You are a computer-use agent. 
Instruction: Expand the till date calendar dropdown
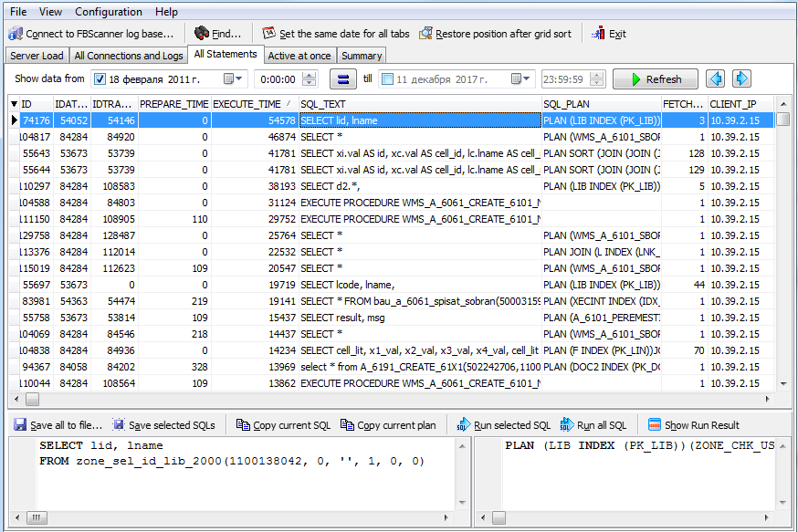pyautogui.click(x=529, y=79)
